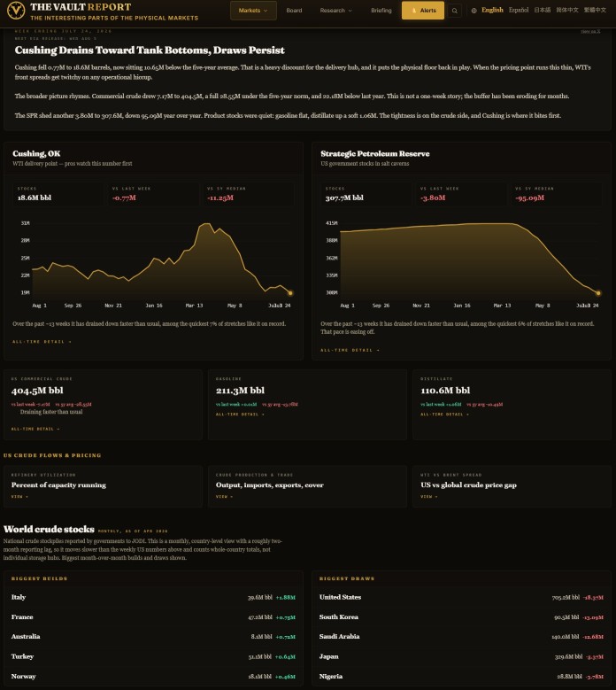616x690 pixels.
Task: Click the US Crude Flows & Pricing heading
Action: (x=52, y=455)
